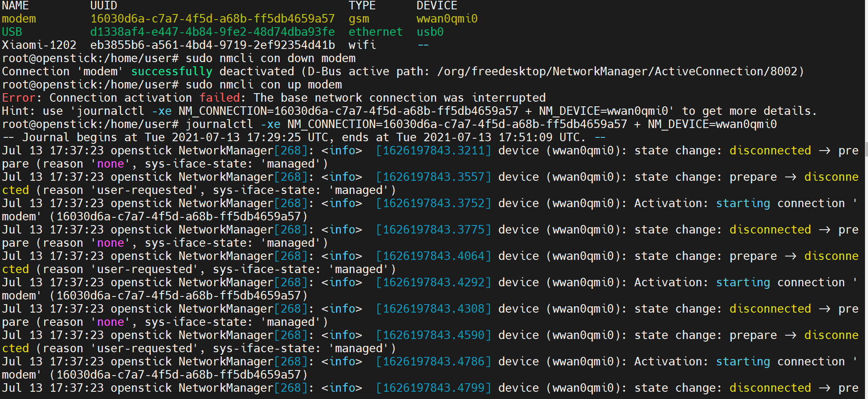Select the UUID column header
Screen dimensions: 868x399
[103, 6]
